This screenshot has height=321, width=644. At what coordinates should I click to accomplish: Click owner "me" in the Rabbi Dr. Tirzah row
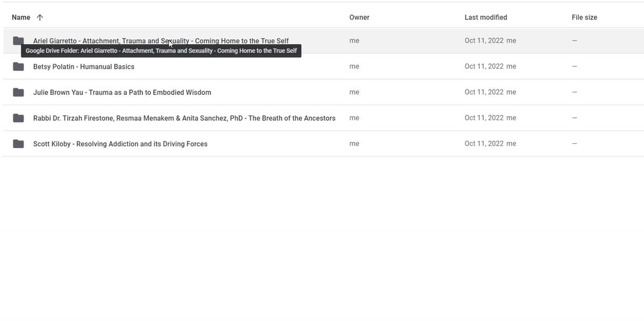(354, 118)
